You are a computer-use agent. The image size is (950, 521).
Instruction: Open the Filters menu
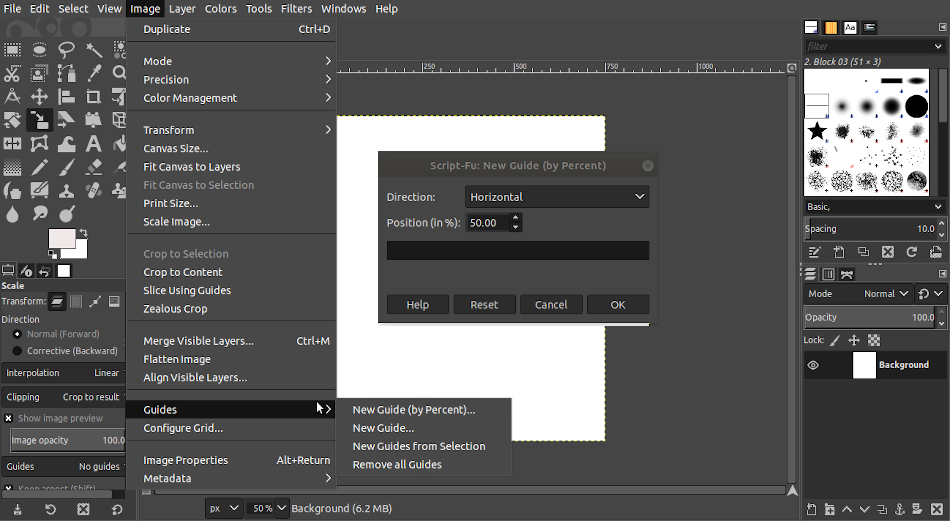(x=296, y=8)
